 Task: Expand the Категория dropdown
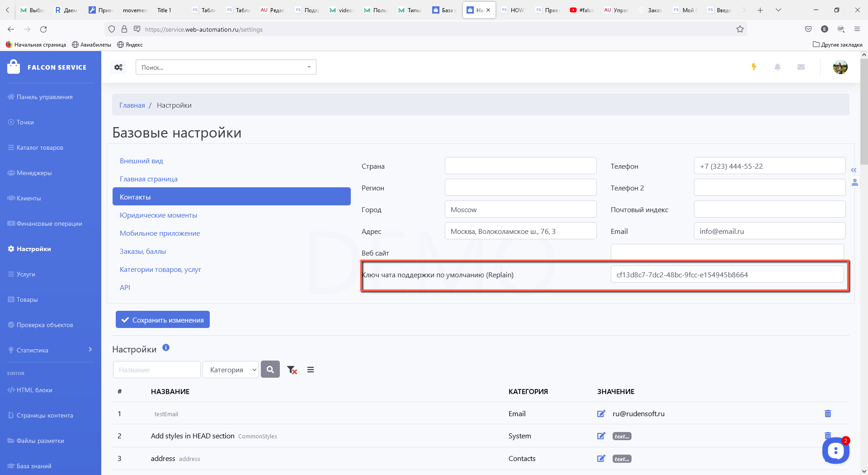(231, 370)
